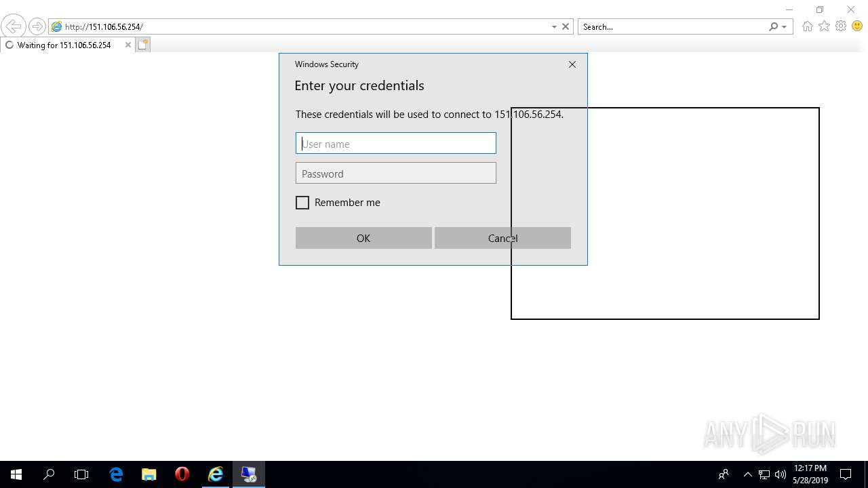The height and width of the screenshot is (488, 868).
Task: Open File Explorer from taskbar
Action: pos(149,474)
